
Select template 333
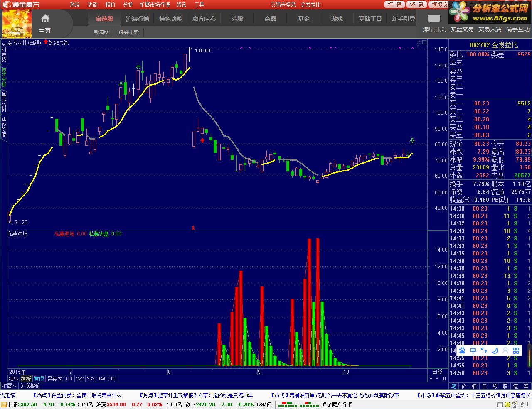coord(91,379)
